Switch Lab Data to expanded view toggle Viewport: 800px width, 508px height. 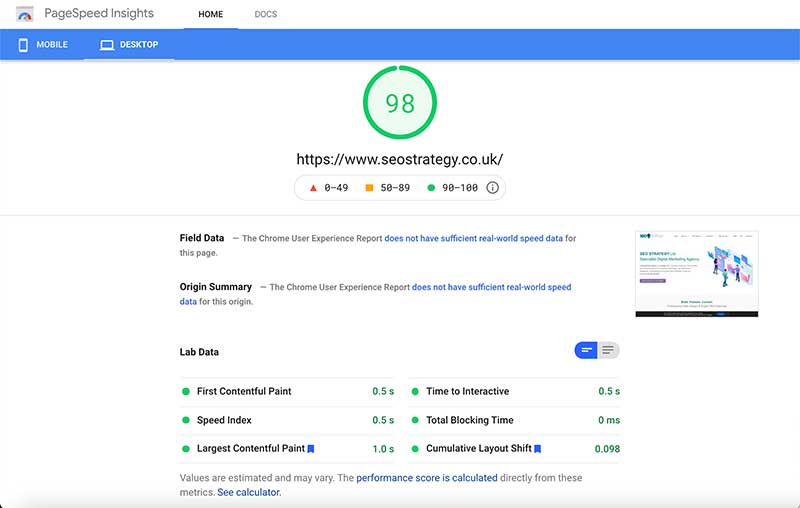608,350
